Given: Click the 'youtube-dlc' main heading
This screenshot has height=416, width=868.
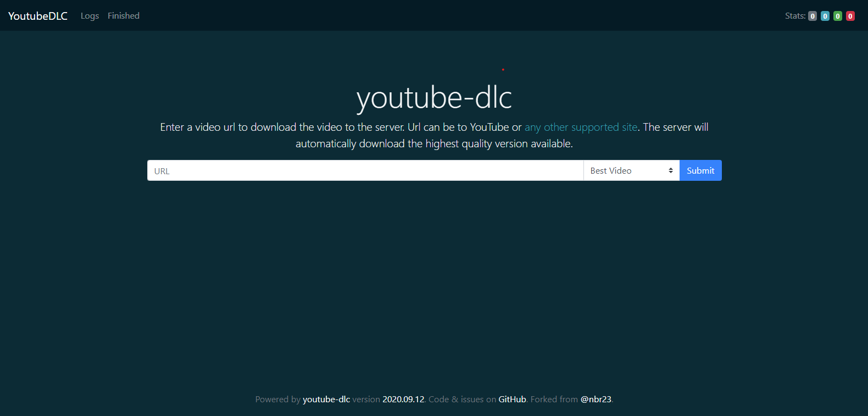Looking at the screenshot, I should point(434,98).
